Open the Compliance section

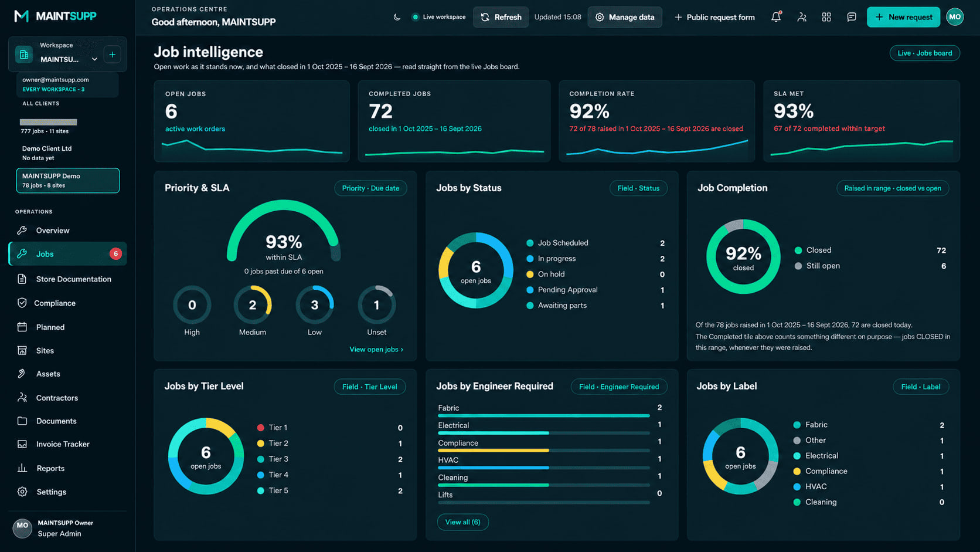(67, 303)
